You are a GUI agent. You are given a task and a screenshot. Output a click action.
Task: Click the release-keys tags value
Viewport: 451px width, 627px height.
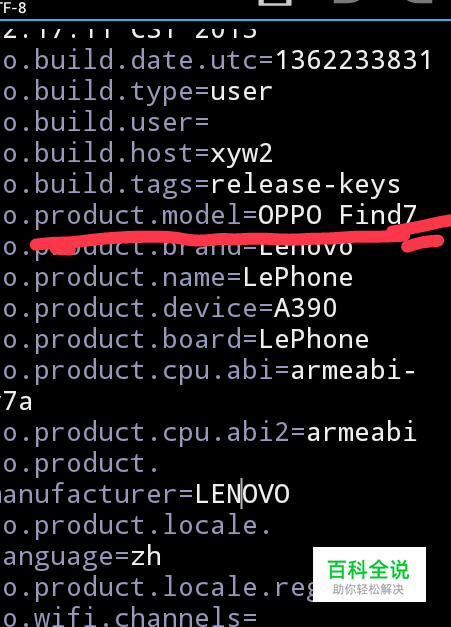(x=305, y=185)
